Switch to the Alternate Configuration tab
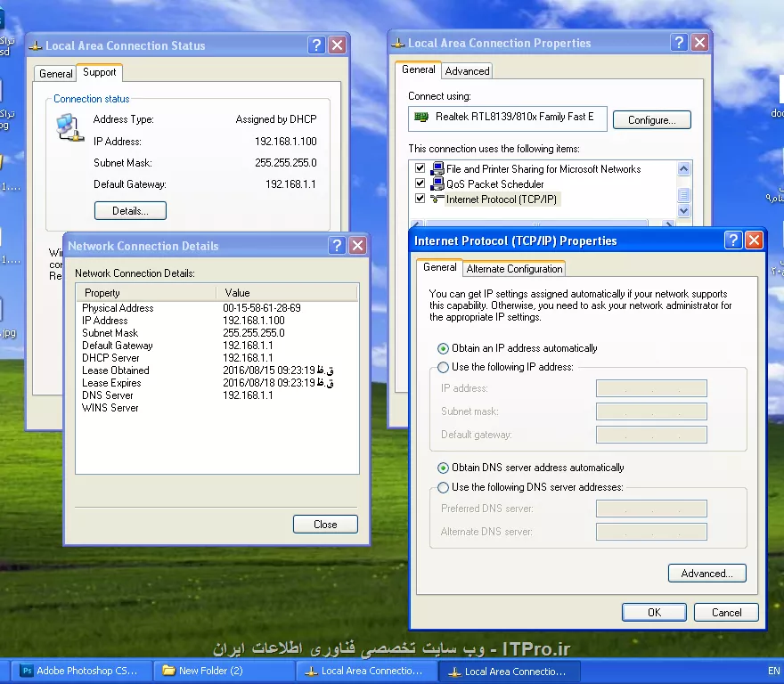The height and width of the screenshot is (684, 784). click(x=514, y=268)
